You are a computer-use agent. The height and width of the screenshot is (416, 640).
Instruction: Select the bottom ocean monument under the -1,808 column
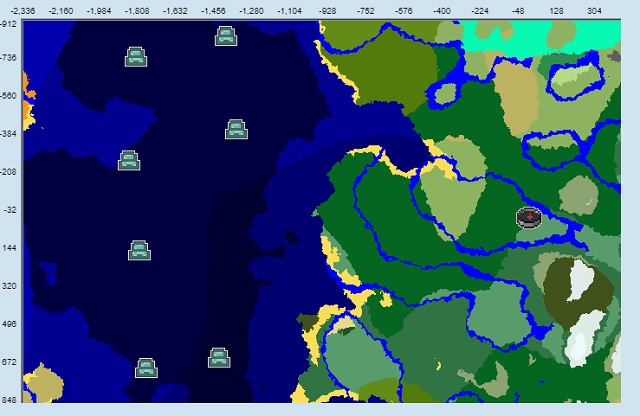click(x=146, y=368)
